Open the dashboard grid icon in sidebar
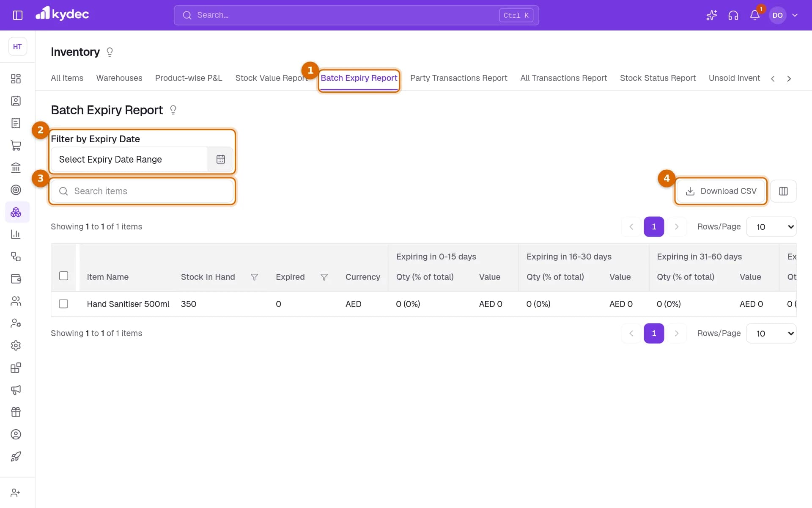 pos(16,79)
